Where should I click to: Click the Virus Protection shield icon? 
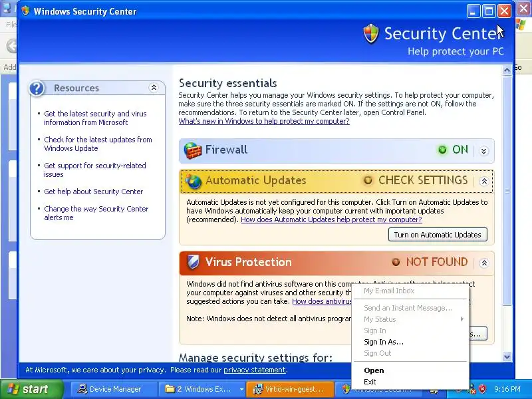click(x=193, y=262)
